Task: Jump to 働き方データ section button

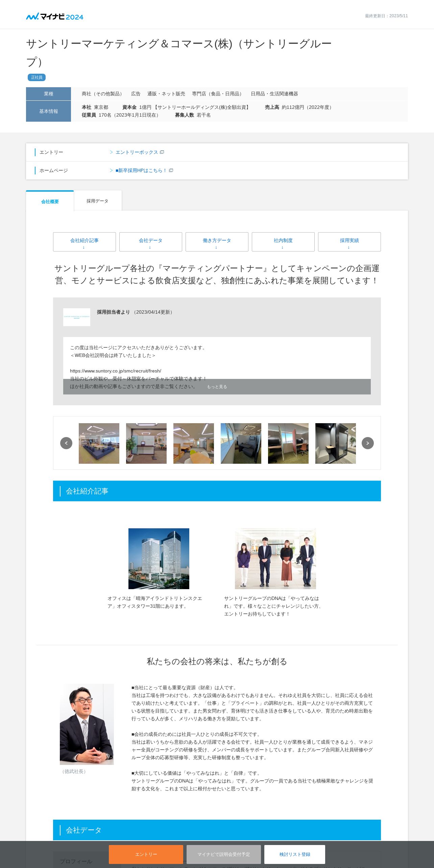Action: pyautogui.click(x=217, y=242)
